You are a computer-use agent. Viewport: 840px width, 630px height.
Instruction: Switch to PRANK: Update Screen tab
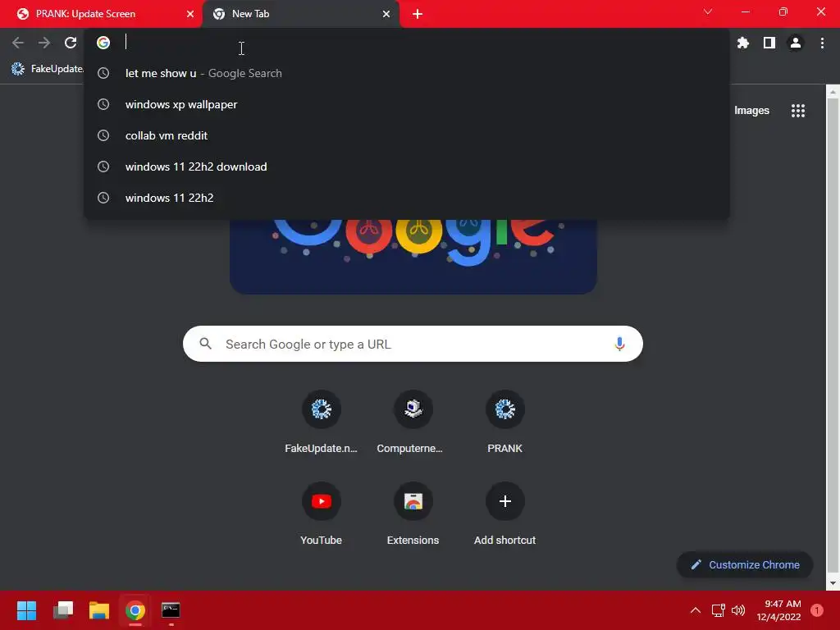[100, 14]
